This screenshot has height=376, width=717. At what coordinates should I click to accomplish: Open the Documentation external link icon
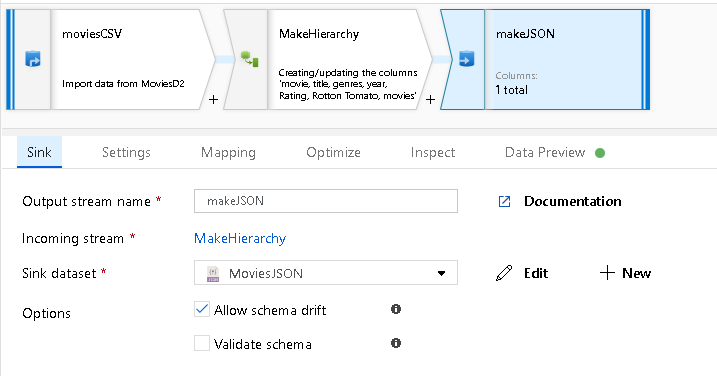(504, 201)
